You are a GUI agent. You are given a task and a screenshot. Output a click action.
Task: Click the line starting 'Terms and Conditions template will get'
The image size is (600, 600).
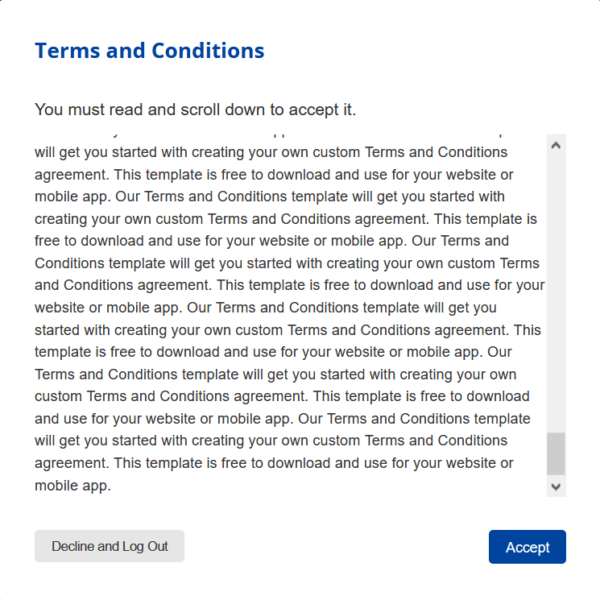276,374
